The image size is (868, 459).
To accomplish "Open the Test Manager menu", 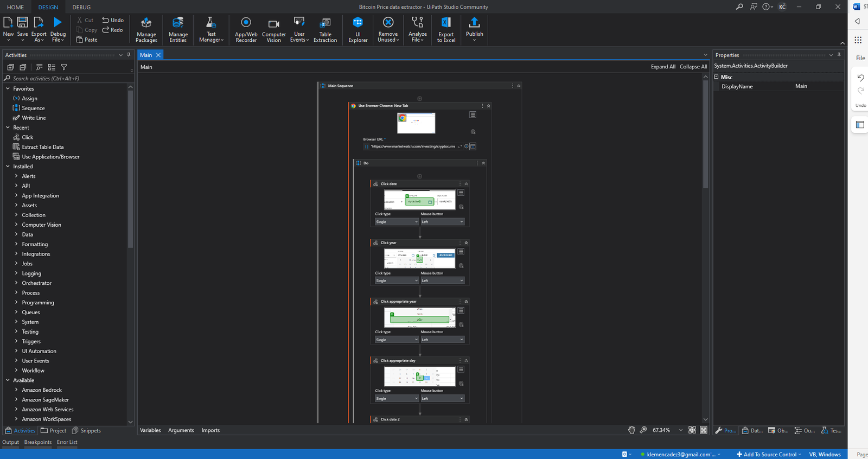I will pyautogui.click(x=211, y=30).
